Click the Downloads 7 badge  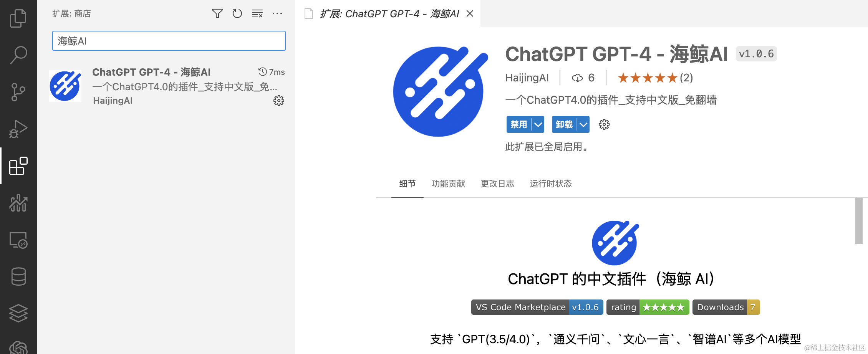coord(726,307)
